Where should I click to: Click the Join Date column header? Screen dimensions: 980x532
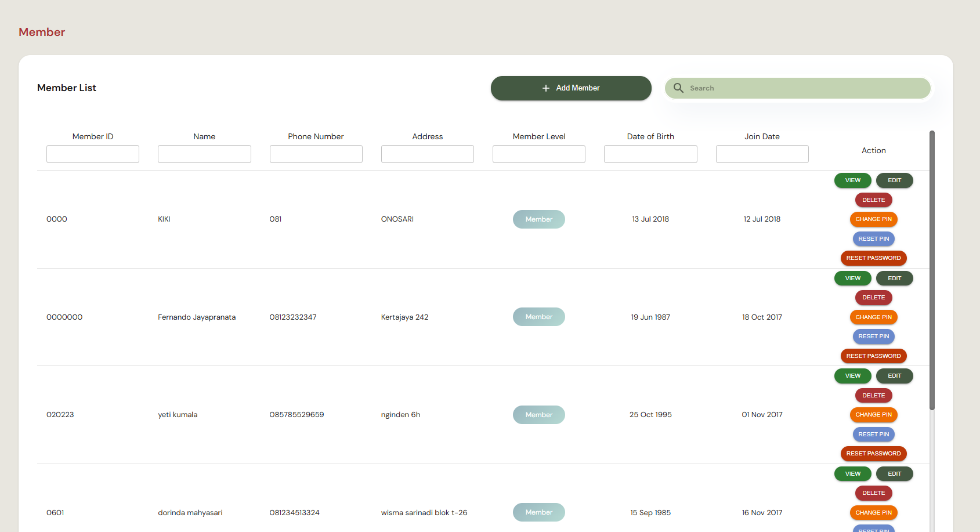(x=762, y=137)
